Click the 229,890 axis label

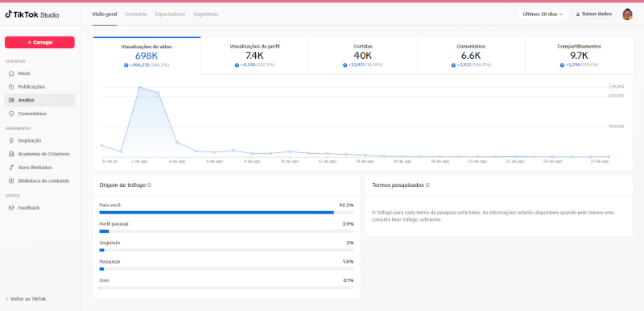(x=616, y=87)
